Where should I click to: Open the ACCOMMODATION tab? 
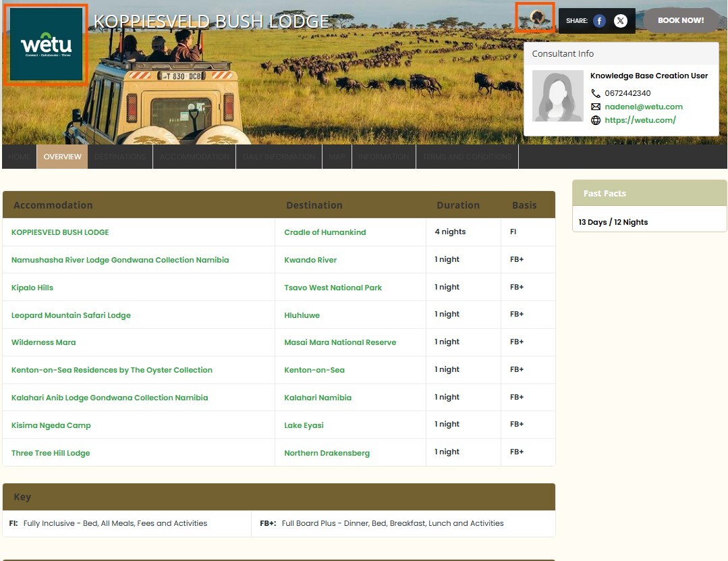194,157
